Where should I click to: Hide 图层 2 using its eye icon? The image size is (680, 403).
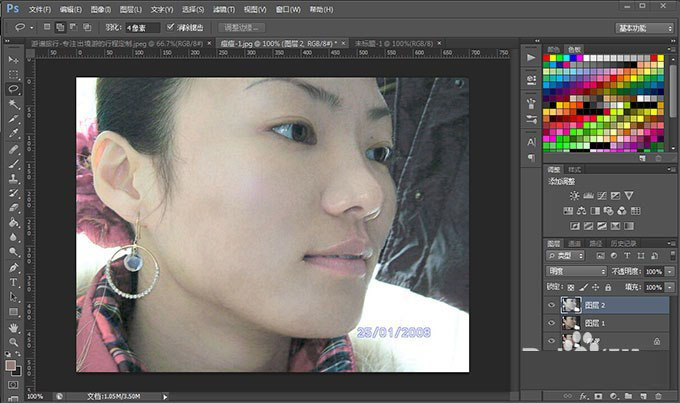(551, 305)
